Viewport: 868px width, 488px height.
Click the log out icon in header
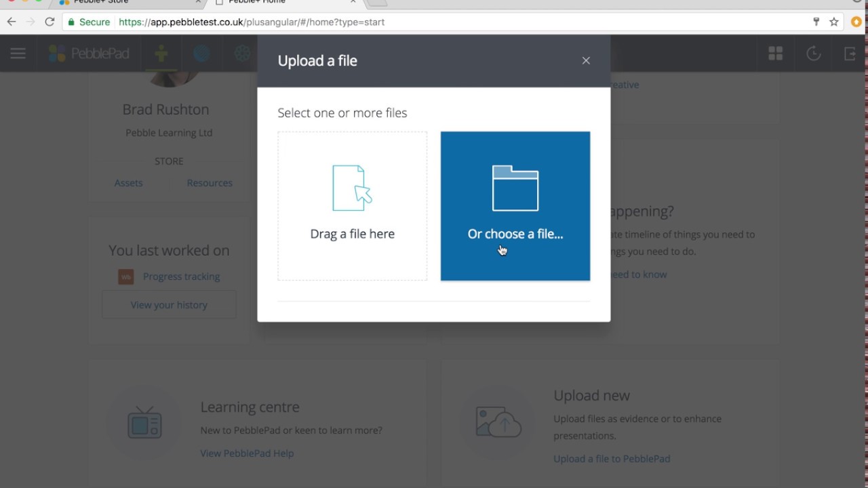[x=850, y=54]
